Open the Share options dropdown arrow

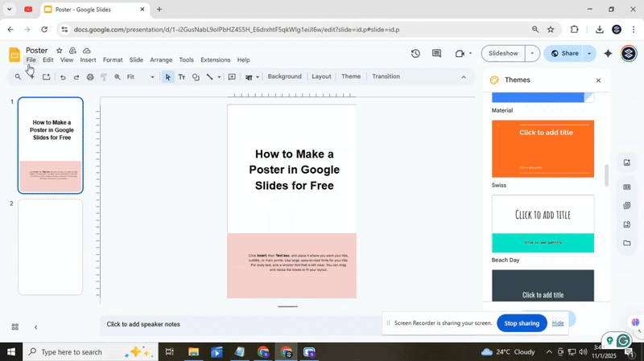click(x=588, y=54)
